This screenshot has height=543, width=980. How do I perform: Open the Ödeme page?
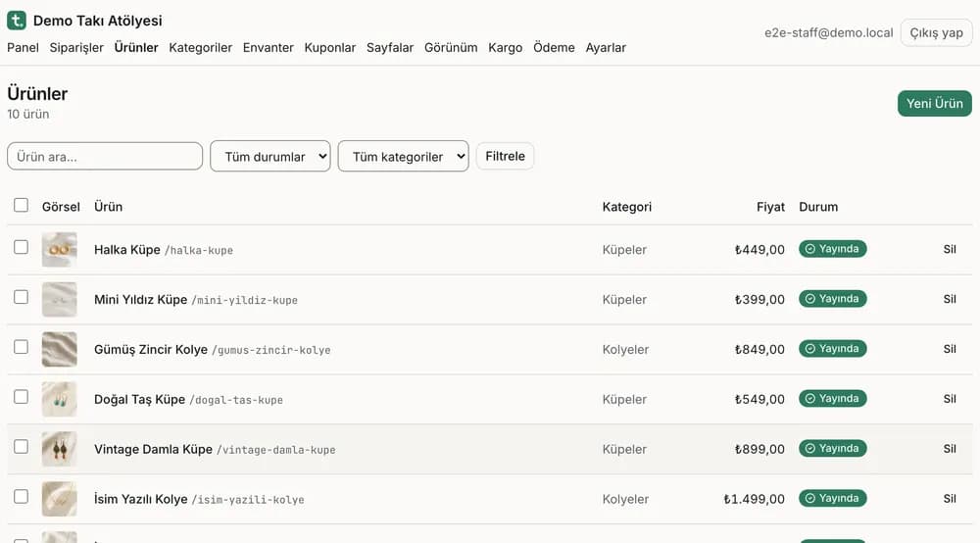(x=554, y=47)
